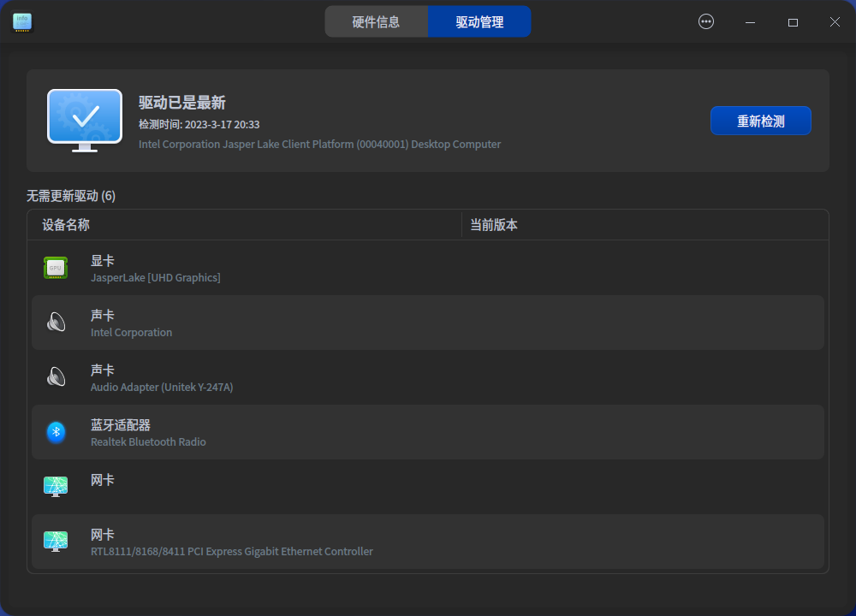856x616 pixels.
Task: Select the JasperLake [UHD Graphics] text
Action: tap(156, 278)
